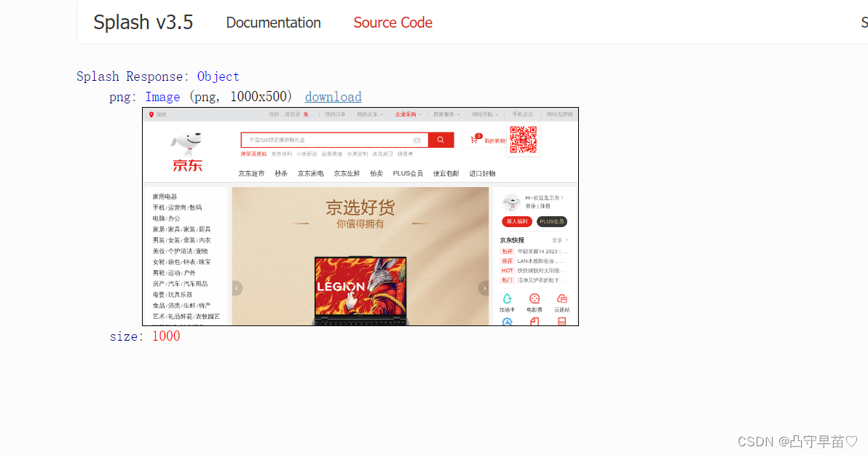
Task: Open the 秒杀 nav tab
Action: [281, 173]
